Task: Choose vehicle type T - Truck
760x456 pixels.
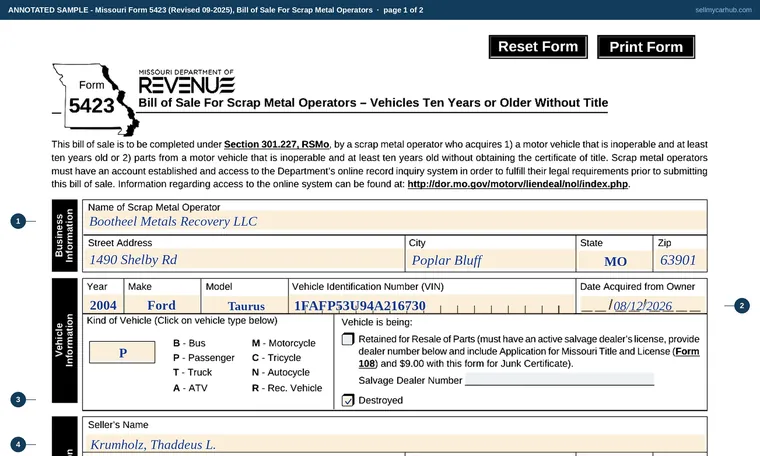Action: click(192, 372)
